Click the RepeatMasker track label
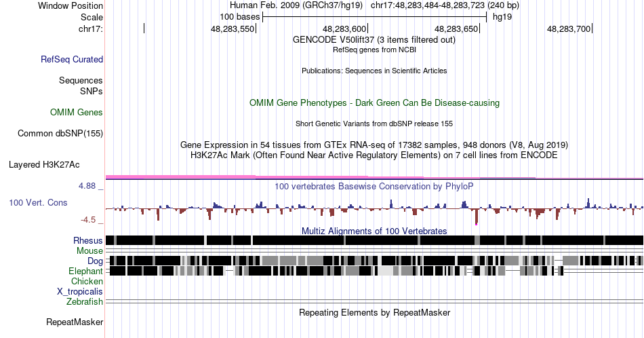The image size is (644, 338). click(x=75, y=322)
